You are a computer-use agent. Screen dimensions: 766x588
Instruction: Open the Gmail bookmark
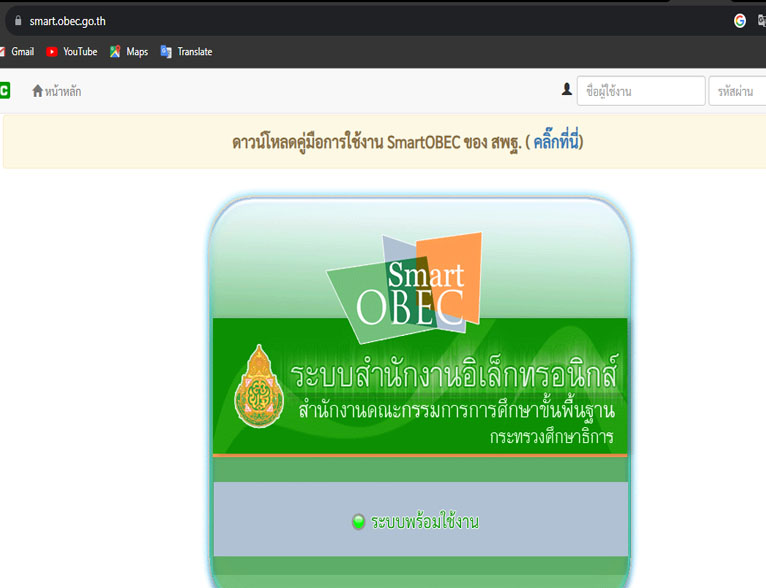(x=17, y=52)
